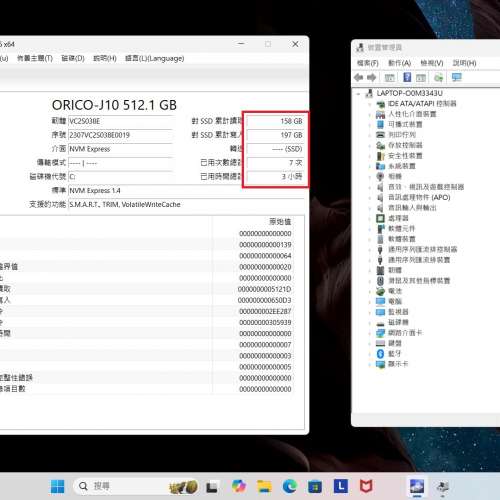Image resolution: width=500 pixels, height=500 pixels.
Task: Open the Windows Start button
Action: pos(57,486)
